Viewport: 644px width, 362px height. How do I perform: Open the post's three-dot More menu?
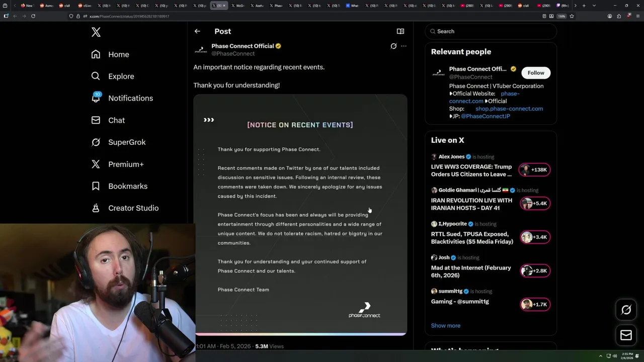pos(404,46)
